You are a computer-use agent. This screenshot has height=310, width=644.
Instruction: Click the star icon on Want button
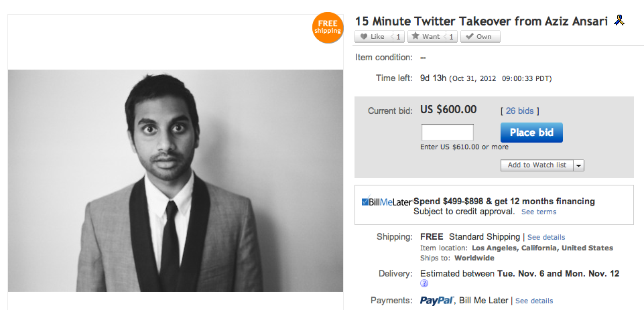click(415, 36)
